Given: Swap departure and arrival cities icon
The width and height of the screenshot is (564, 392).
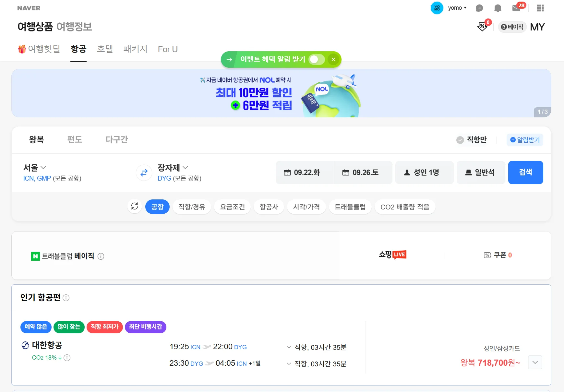Looking at the screenshot, I should pos(144,173).
